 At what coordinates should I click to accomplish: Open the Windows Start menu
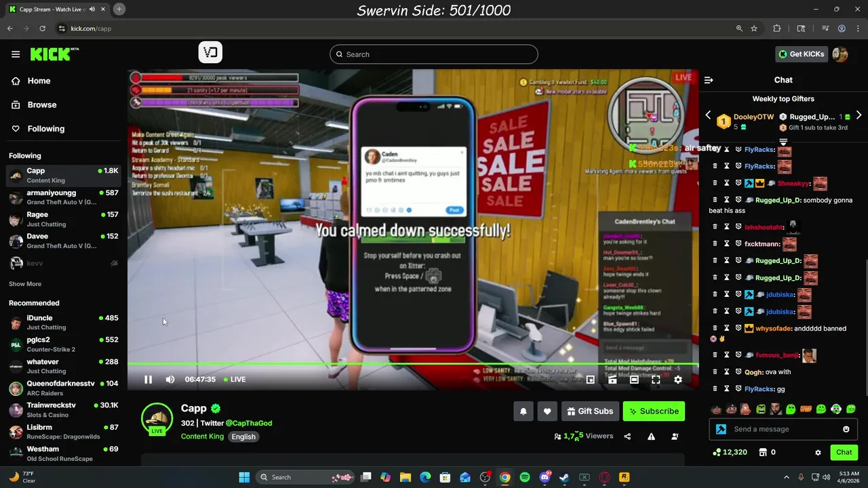pyautogui.click(x=244, y=477)
